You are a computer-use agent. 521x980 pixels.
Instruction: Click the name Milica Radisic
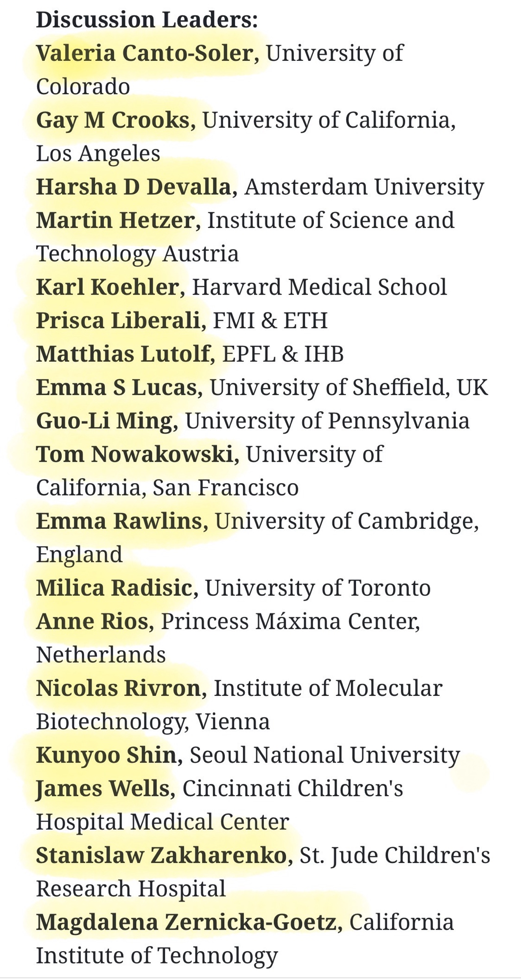[114, 588]
